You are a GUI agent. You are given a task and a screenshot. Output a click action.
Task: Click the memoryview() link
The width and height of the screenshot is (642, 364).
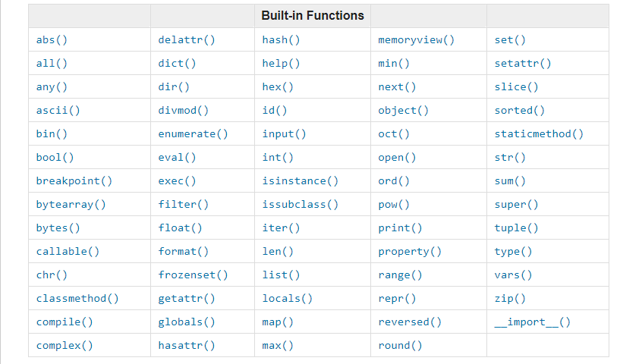coord(416,39)
